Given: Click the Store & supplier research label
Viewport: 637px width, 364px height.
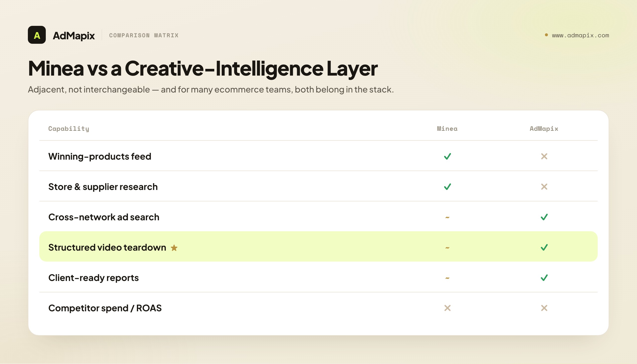Looking at the screenshot, I should (x=103, y=187).
